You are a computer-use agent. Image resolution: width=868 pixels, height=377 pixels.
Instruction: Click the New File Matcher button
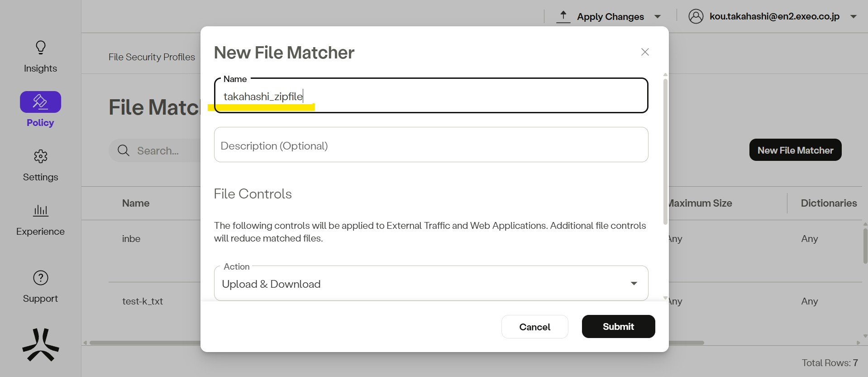pos(795,150)
